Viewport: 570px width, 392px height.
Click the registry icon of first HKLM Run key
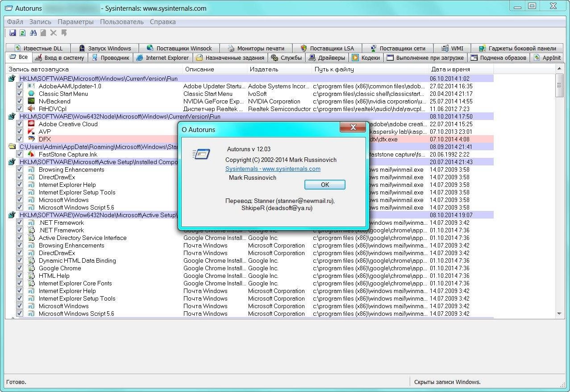[12, 78]
